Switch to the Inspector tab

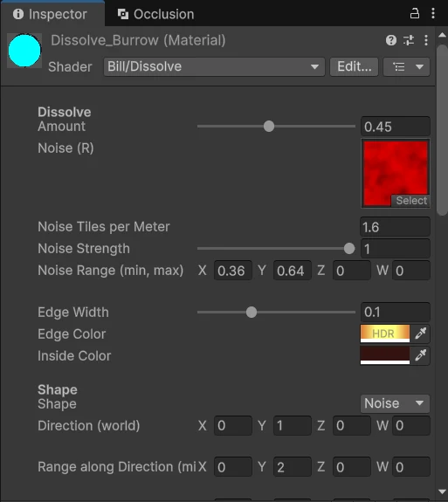pos(52,14)
